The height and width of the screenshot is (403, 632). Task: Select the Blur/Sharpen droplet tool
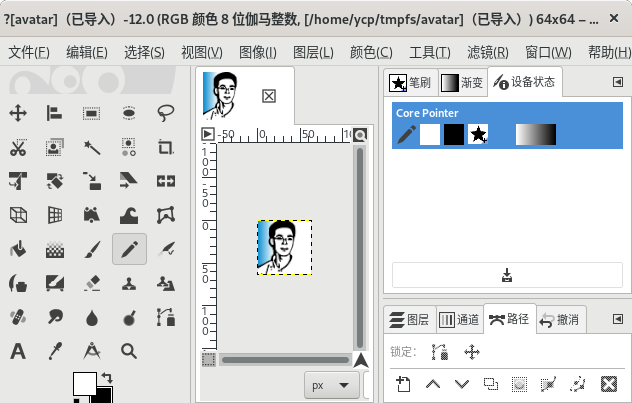(x=92, y=317)
